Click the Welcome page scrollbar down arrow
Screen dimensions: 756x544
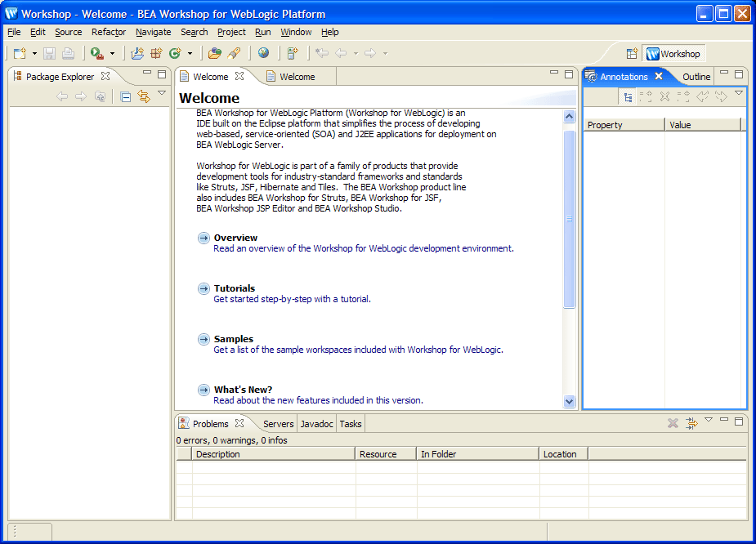coord(570,401)
